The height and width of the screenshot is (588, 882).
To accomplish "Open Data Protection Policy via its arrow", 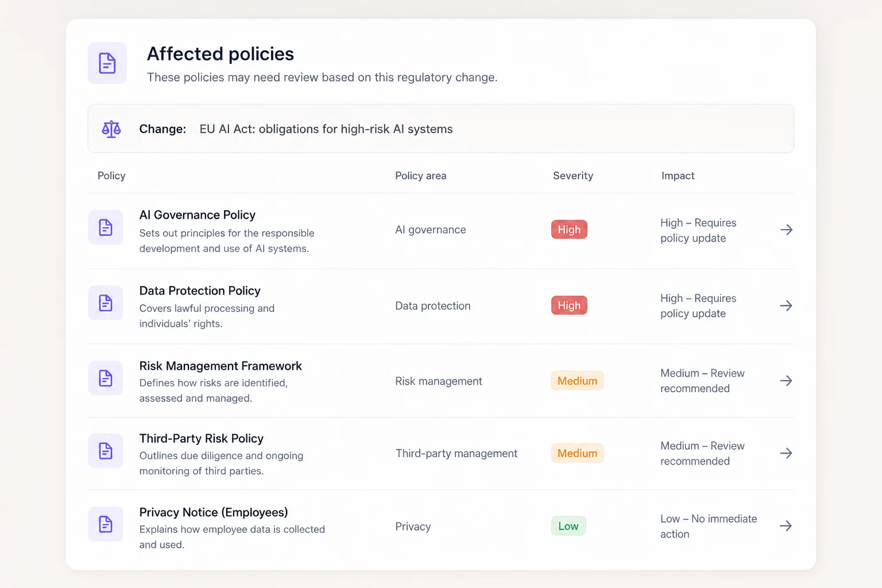I will 786,305.
